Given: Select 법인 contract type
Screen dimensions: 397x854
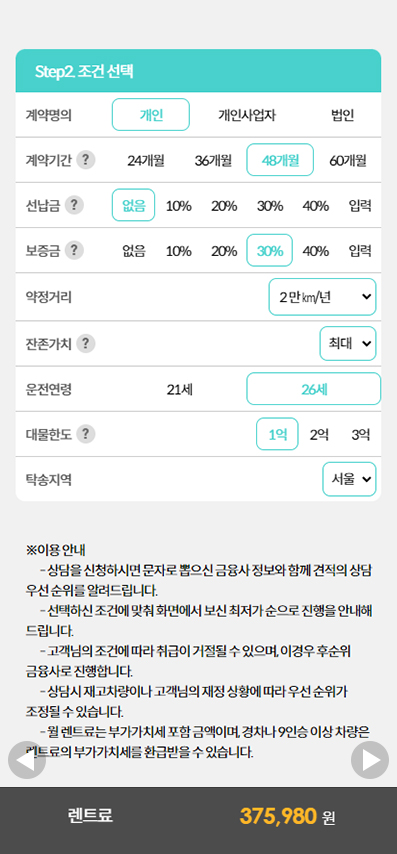Looking at the screenshot, I should pos(343,115).
